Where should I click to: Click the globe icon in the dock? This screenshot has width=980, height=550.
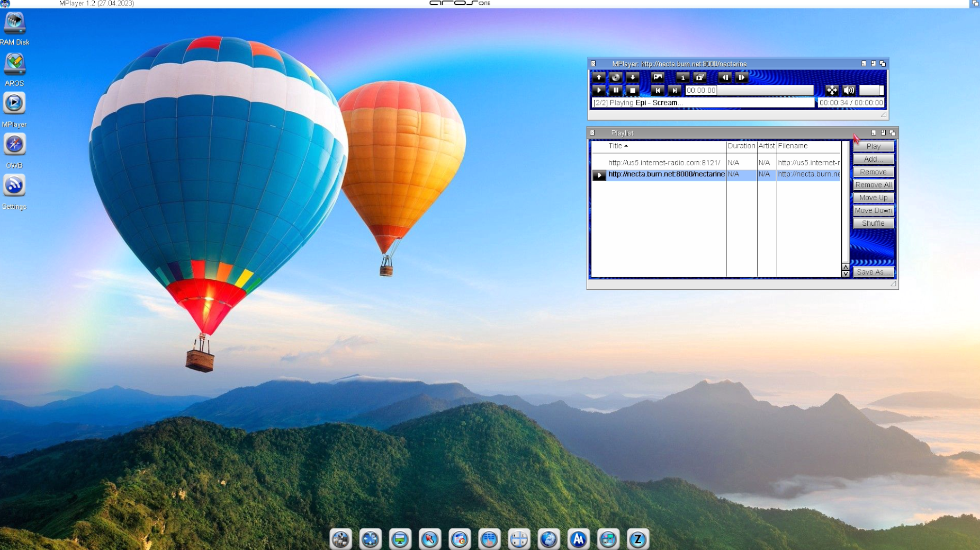click(549, 539)
